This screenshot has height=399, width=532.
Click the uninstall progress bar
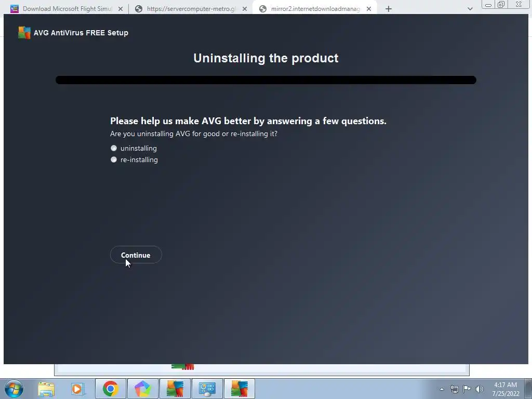266,80
